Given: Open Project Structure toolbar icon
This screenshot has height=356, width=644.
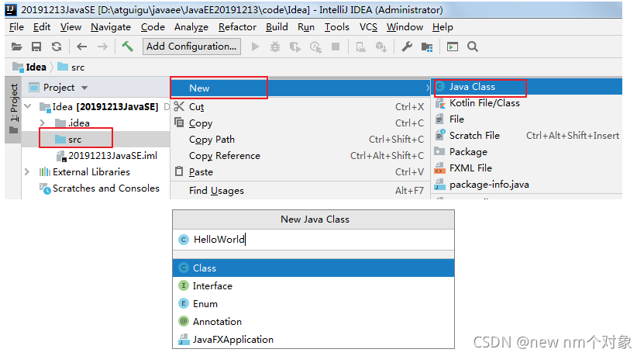Looking at the screenshot, I should (427, 47).
